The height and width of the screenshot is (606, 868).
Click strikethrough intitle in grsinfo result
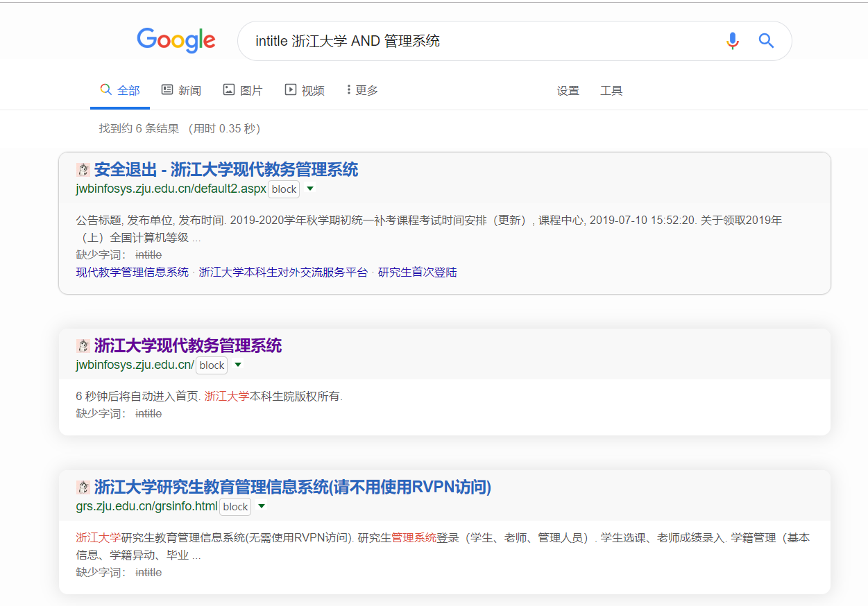(x=148, y=573)
